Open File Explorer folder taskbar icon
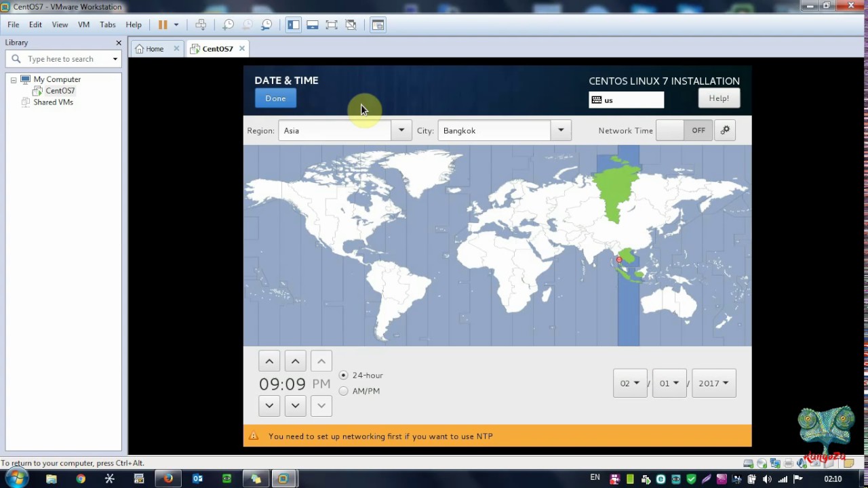The image size is (868, 488). pos(52,479)
